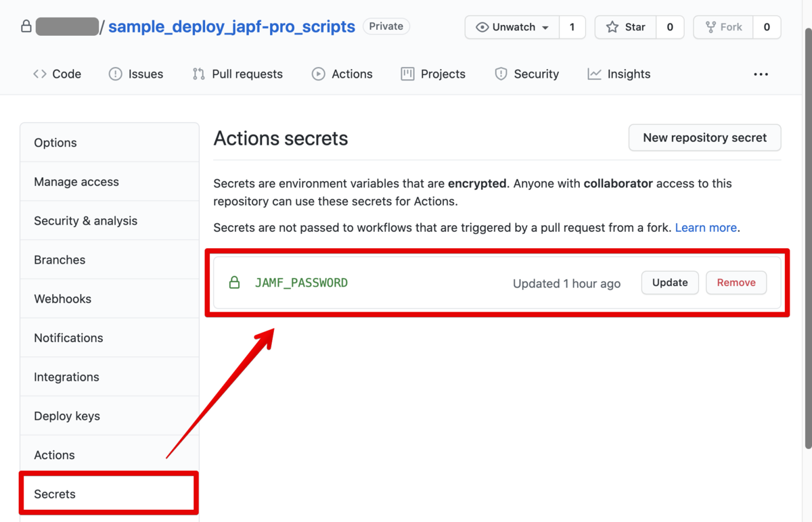The height and width of the screenshot is (522, 812).
Task: Open Secrets in the settings sidebar
Action: [x=110, y=494]
